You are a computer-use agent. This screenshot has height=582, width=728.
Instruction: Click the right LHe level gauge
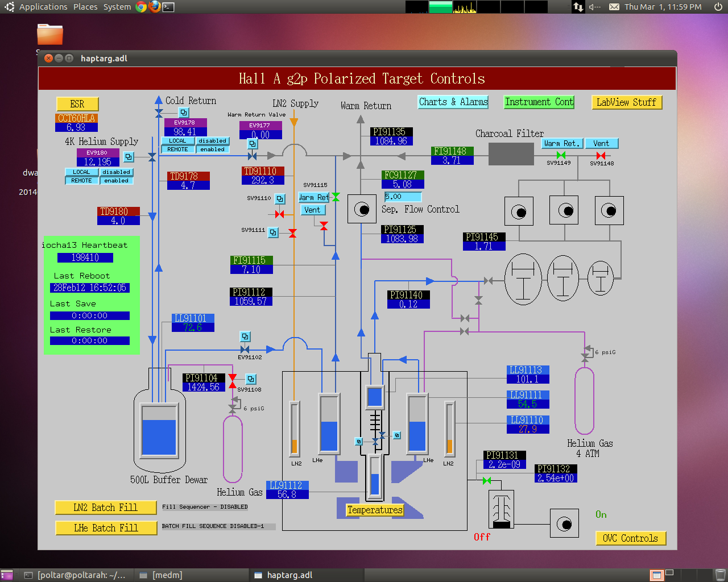click(x=417, y=423)
